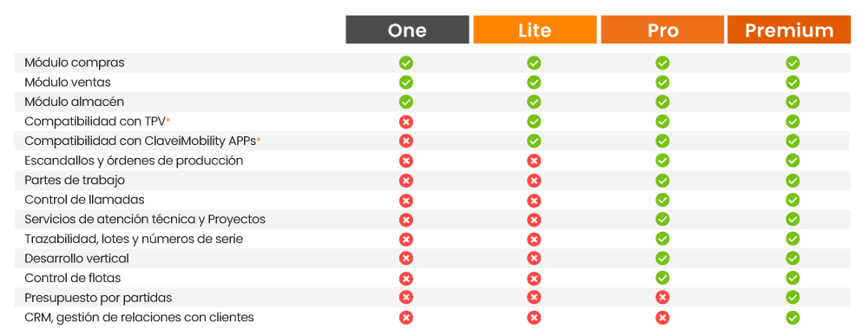Click green check for CRM in Premium column
This screenshot has width=868, height=336.
792,318
